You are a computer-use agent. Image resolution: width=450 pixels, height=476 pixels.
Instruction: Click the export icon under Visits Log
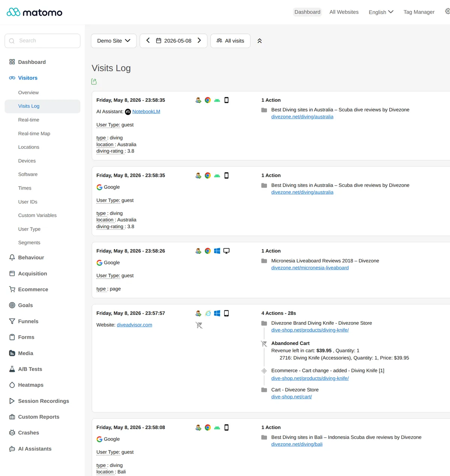tap(94, 81)
